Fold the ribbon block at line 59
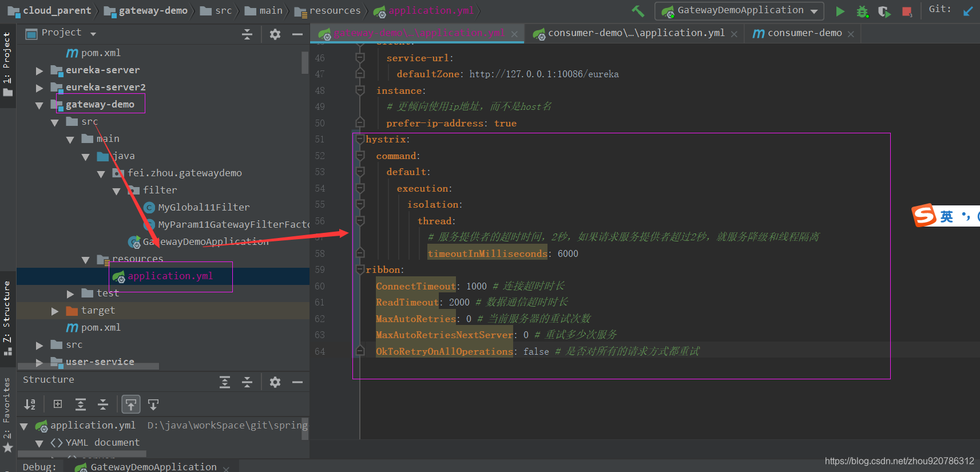 pos(360,269)
